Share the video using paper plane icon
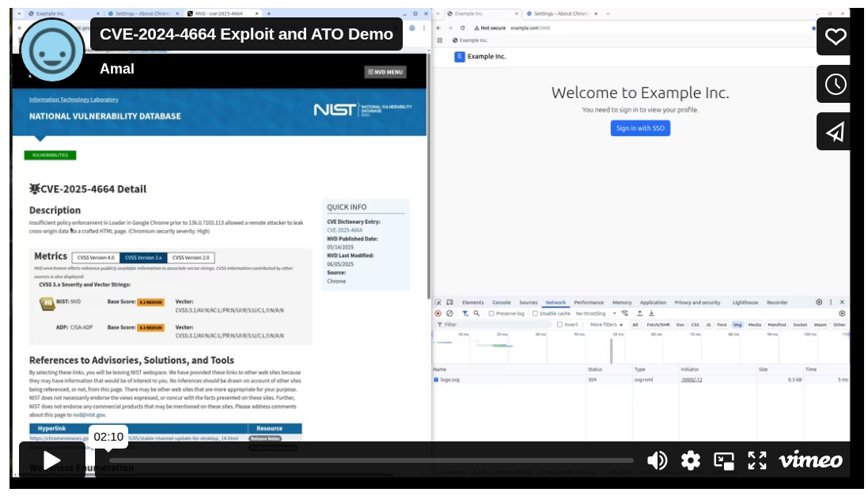 click(835, 132)
